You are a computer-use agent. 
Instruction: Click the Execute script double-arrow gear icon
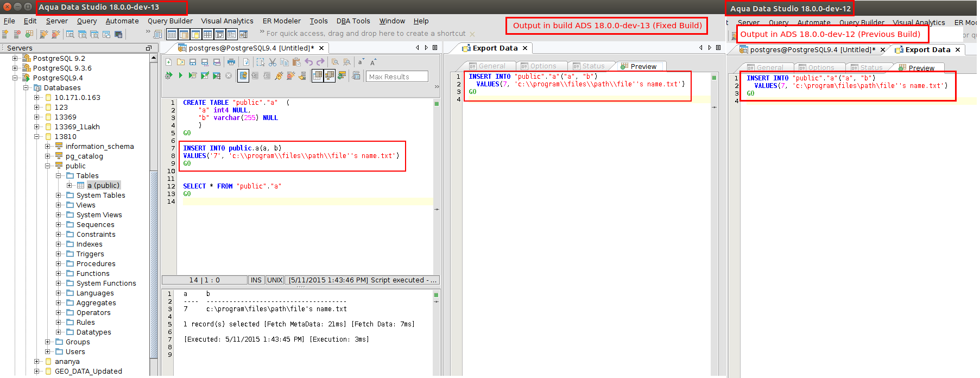[168, 75]
